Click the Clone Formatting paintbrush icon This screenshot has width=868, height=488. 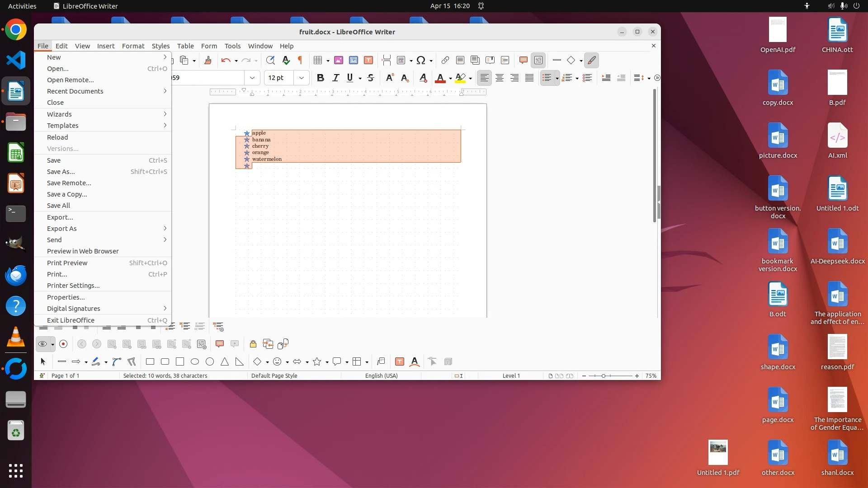[x=208, y=60]
